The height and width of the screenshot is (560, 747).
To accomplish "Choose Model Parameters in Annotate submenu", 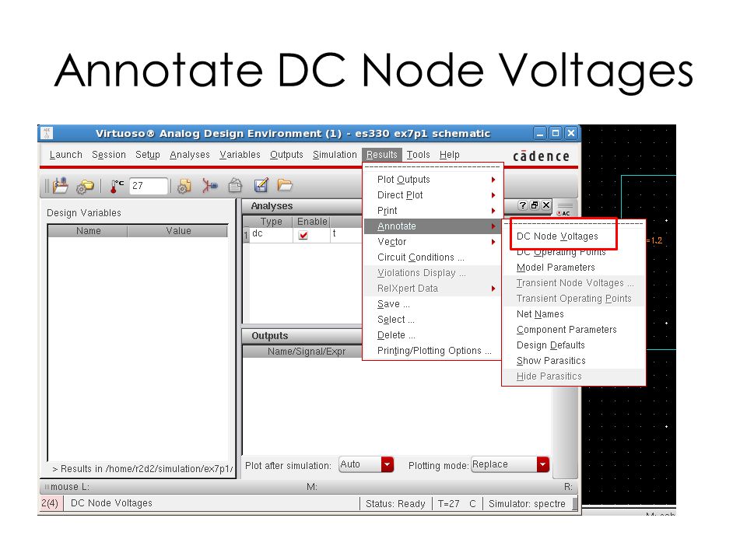I will [556, 268].
